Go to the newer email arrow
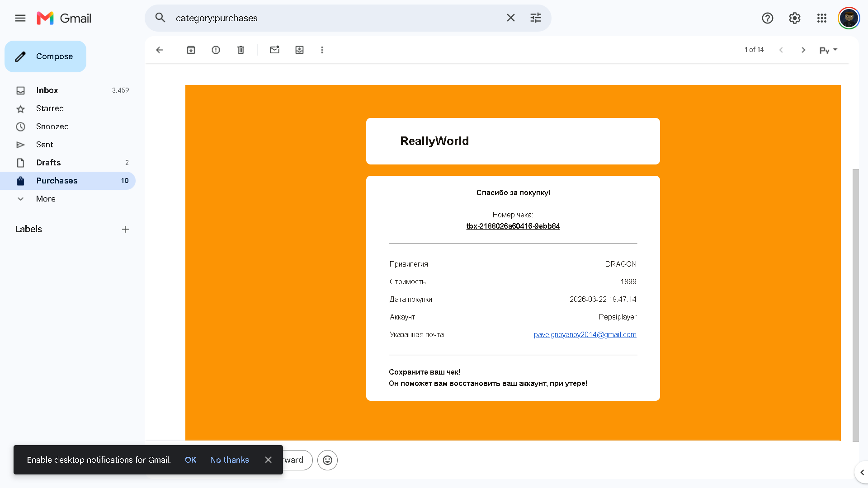The image size is (868, 488). pos(781,50)
